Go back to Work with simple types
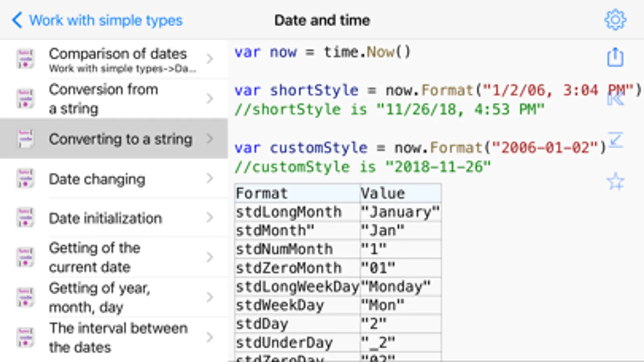 pos(106,20)
